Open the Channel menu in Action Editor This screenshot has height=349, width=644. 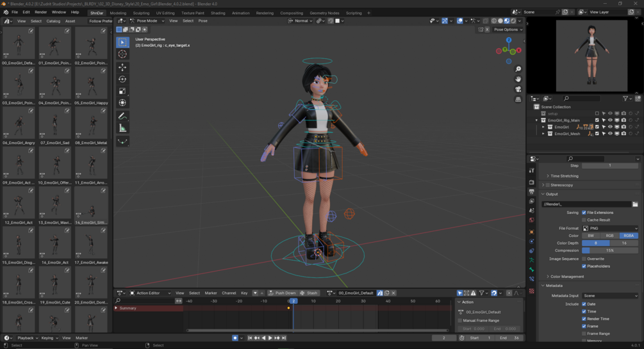click(229, 293)
